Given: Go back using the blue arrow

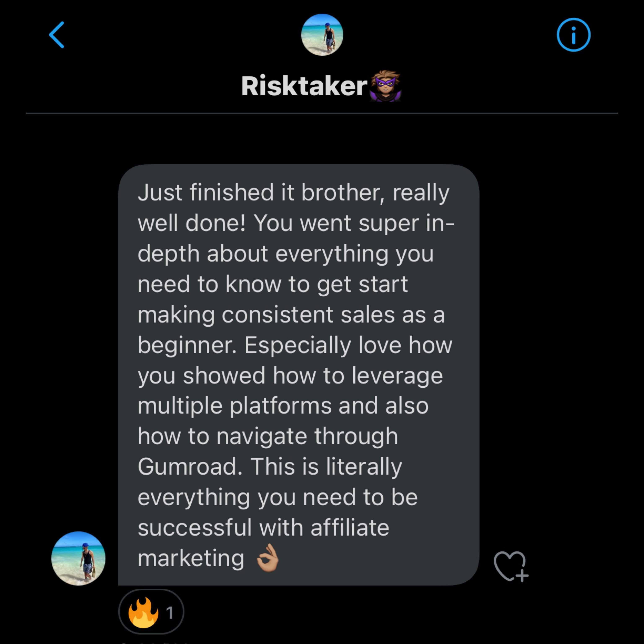Looking at the screenshot, I should coord(57,35).
